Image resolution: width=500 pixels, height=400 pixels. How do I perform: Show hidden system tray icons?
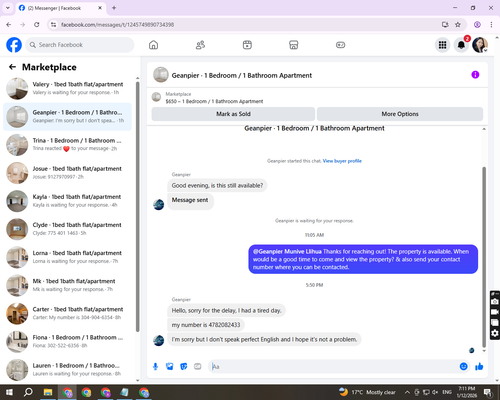click(407, 392)
